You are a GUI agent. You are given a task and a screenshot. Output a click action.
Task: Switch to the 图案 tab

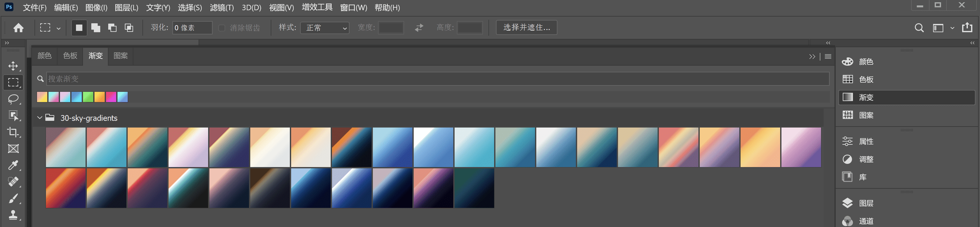[121, 56]
